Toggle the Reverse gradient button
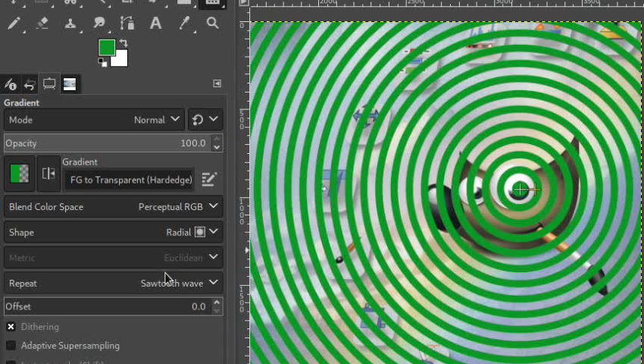This screenshot has height=364, width=644. 48,173
